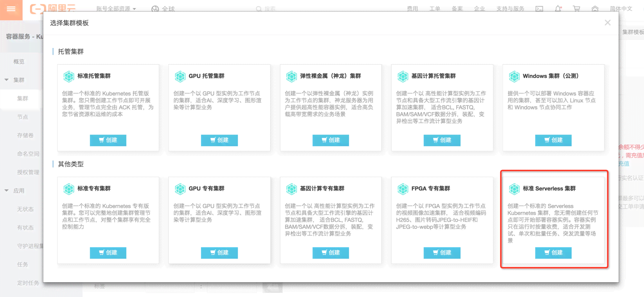The width and height of the screenshot is (644, 297).
Task: Close the 选择集群模板 dialog
Action: pyautogui.click(x=608, y=23)
